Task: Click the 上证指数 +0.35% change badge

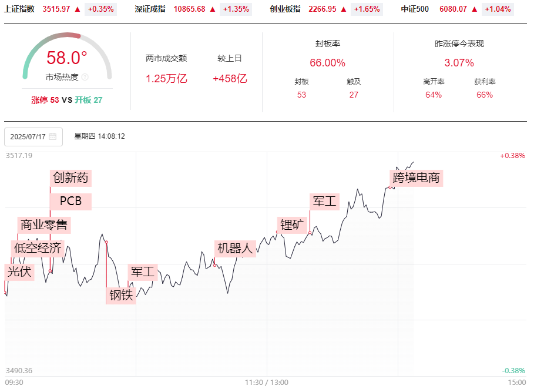Action: pos(101,9)
